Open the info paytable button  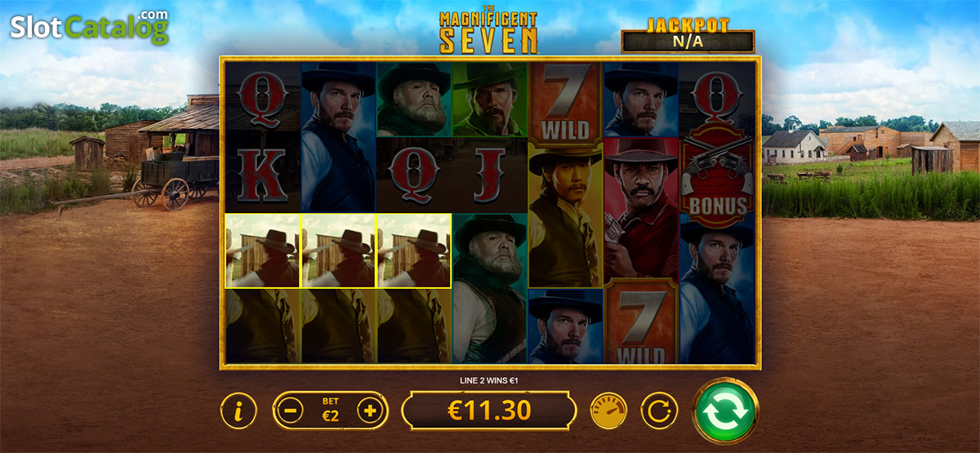pos(238,411)
